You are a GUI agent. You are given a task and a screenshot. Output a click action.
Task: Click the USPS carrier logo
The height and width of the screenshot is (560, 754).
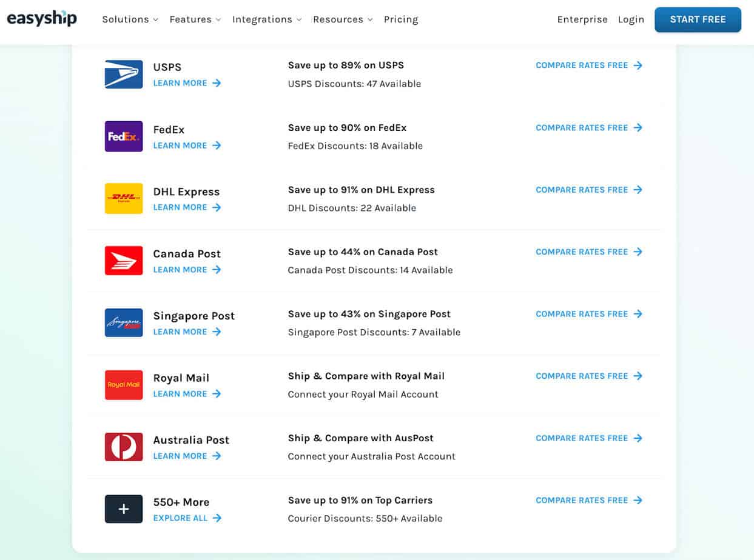click(x=123, y=74)
